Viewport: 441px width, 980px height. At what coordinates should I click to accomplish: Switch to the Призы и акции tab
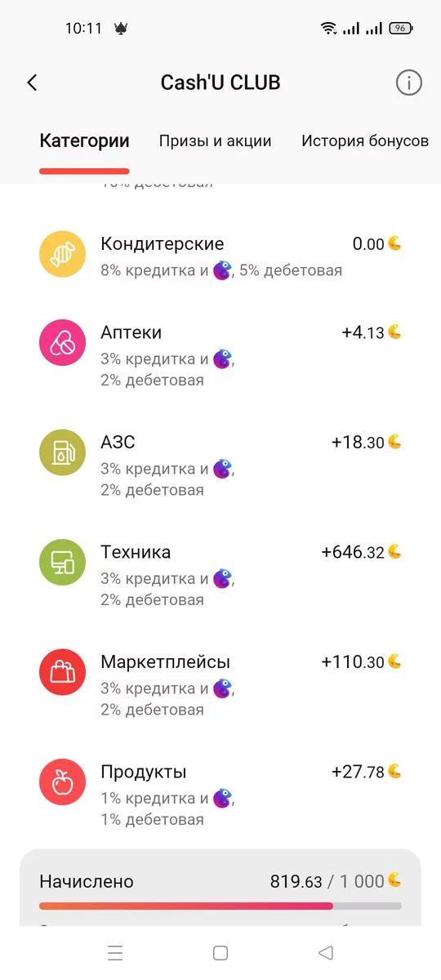[215, 140]
